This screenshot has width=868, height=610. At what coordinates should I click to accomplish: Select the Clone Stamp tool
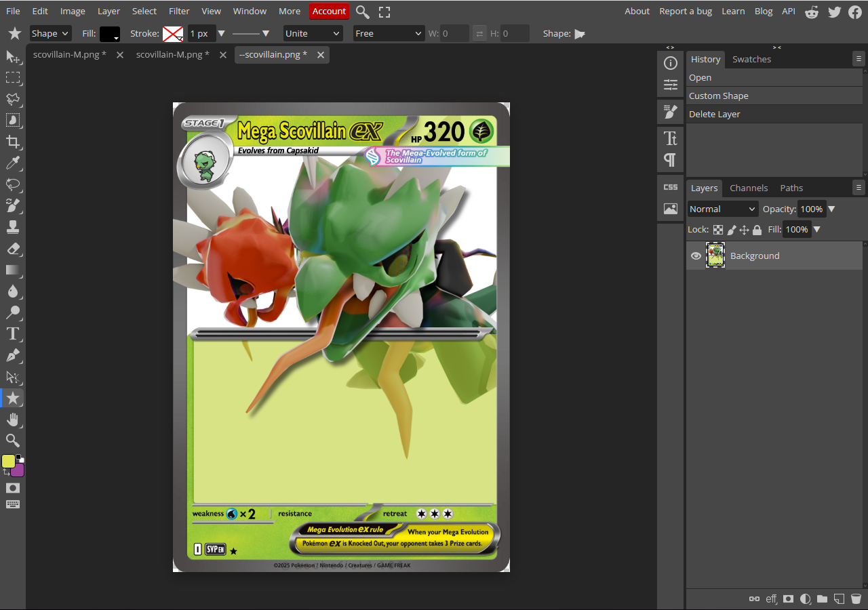coord(13,226)
